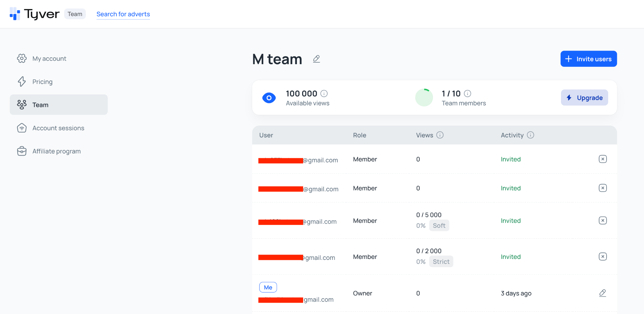Image resolution: width=644 pixels, height=314 pixels.
Task: Remove the member with 0 / 5 000 views
Action: click(602, 220)
